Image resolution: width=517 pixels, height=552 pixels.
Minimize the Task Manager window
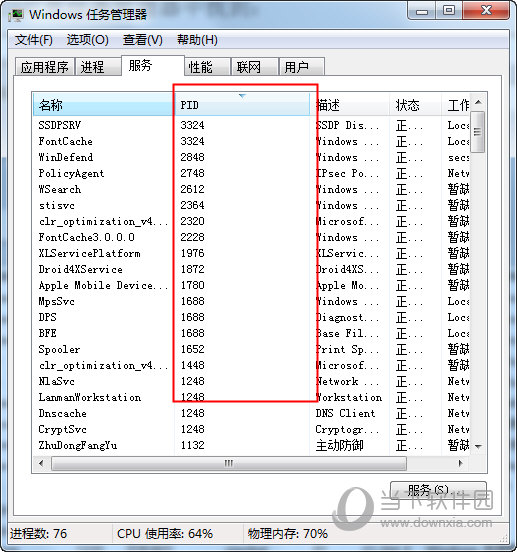422,11
